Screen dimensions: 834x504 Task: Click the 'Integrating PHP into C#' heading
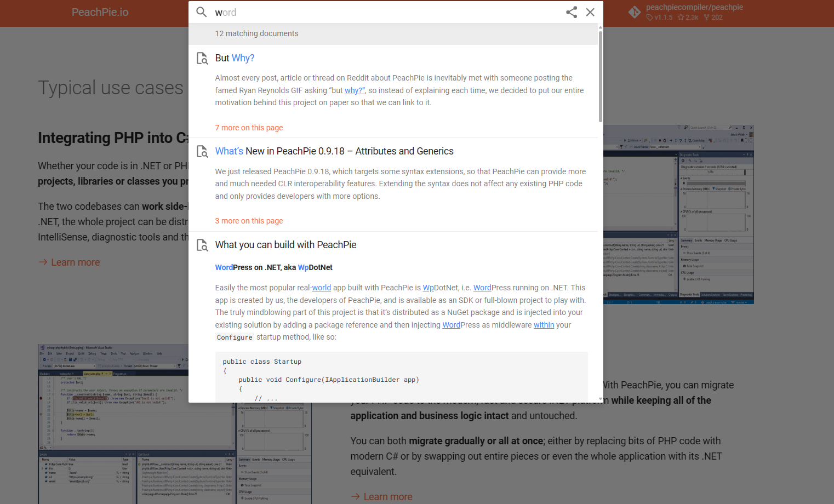(113, 138)
